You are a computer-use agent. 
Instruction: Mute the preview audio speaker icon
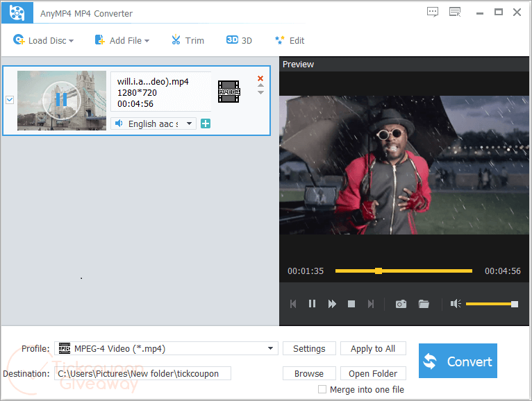click(x=456, y=304)
